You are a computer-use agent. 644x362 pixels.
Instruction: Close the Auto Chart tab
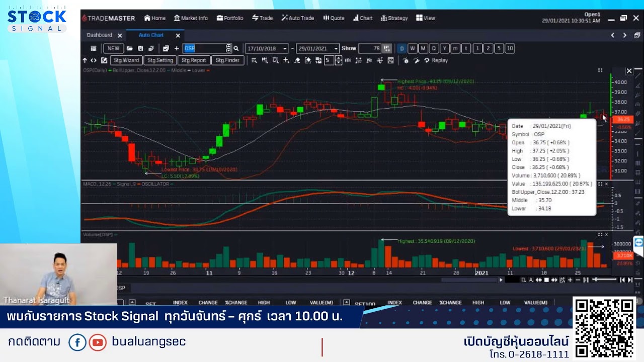coord(178,36)
